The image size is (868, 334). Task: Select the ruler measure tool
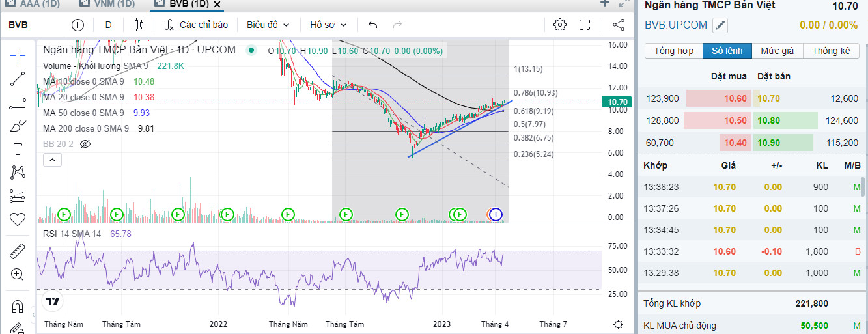(x=18, y=251)
